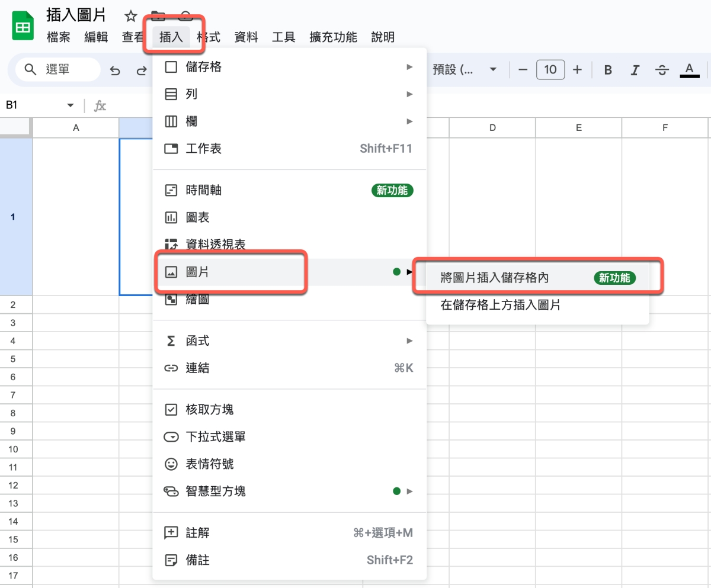Choose 表情符號 from insert menu
The image size is (711, 588).
pyautogui.click(x=289, y=464)
